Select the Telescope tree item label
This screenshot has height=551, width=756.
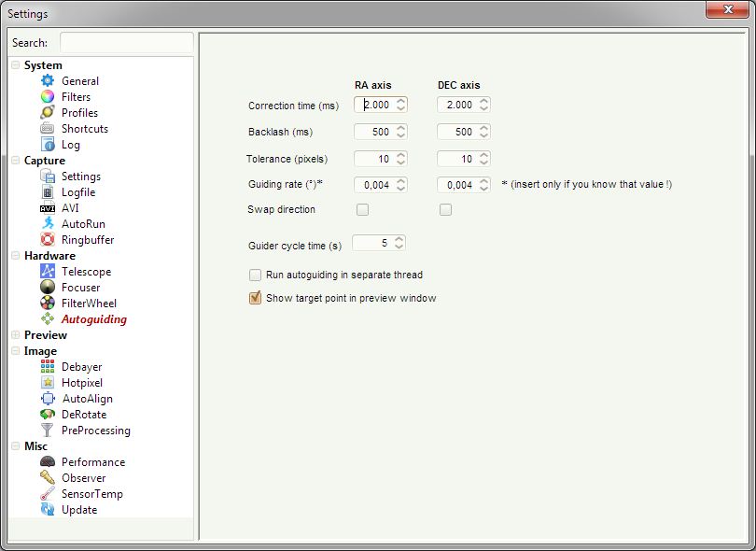86,272
